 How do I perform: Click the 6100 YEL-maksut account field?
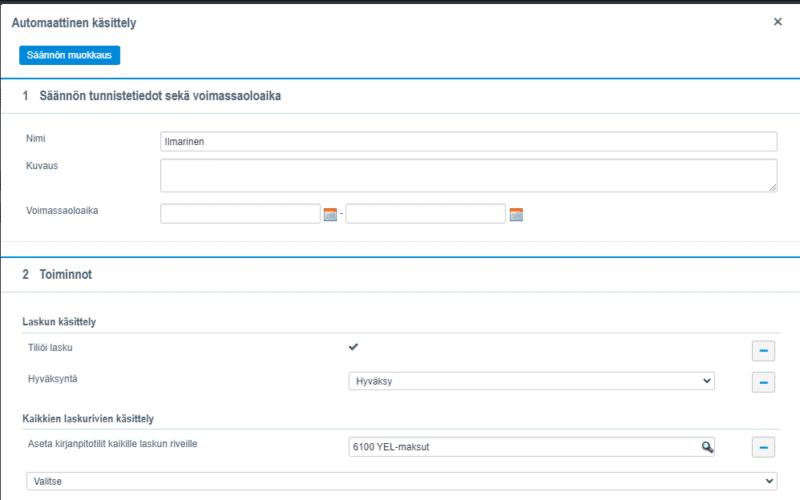pos(520,447)
